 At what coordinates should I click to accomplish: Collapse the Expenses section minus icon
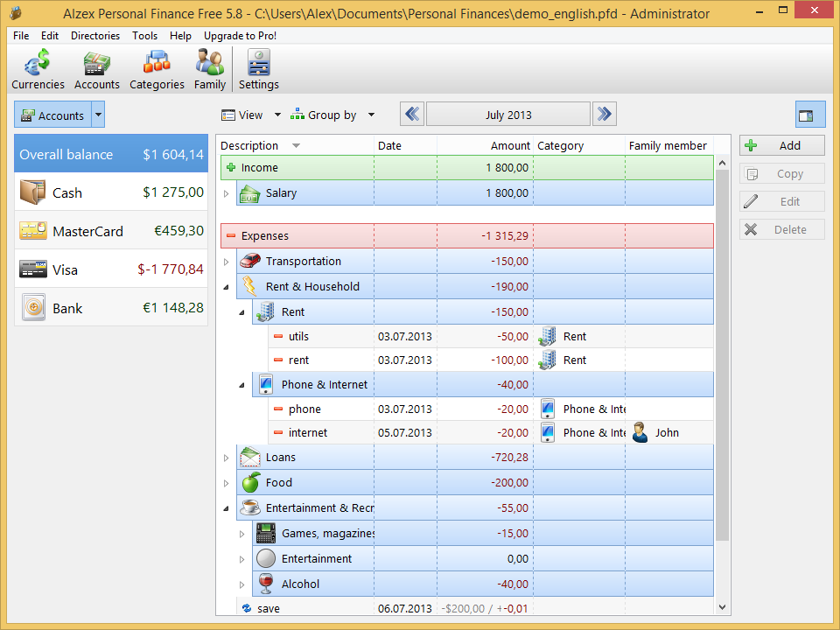pyautogui.click(x=231, y=235)
